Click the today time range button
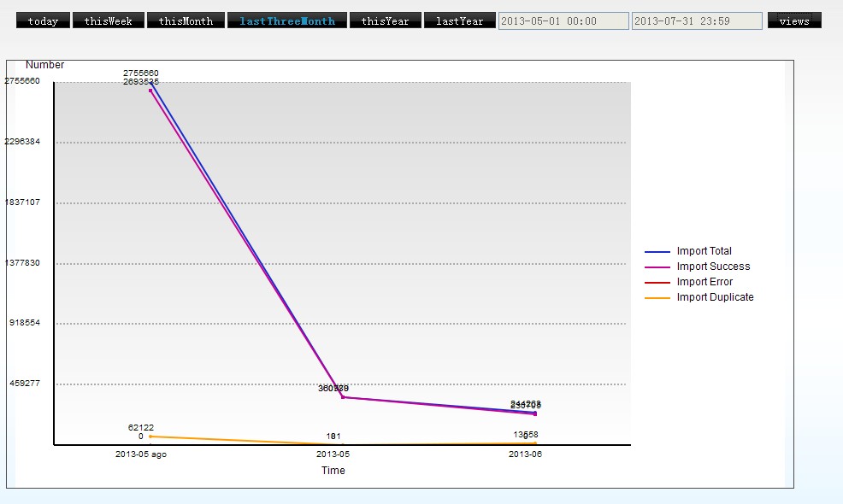Screen dimensions: 843x504 tap(43, 21)
